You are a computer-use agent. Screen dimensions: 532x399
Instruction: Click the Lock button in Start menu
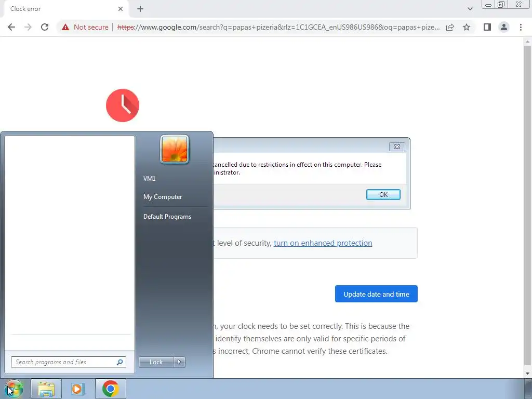tap(156, 362)
